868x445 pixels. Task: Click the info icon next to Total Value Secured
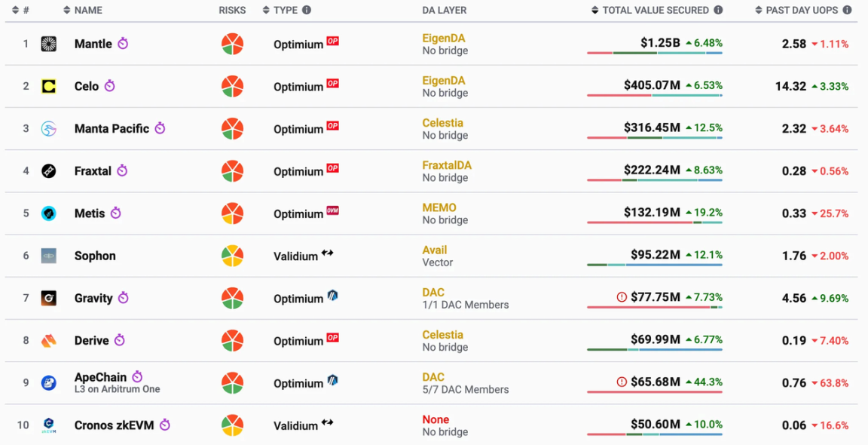point(718,11)
